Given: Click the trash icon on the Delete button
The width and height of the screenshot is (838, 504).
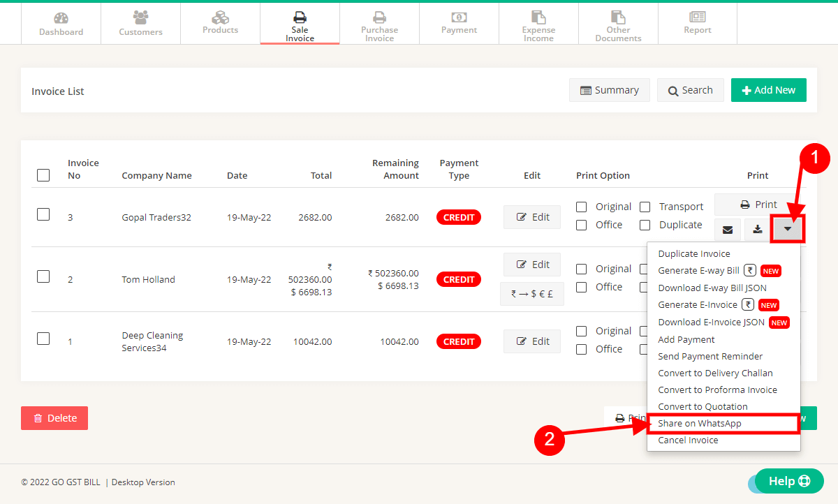Looking at the screenshot, I should [38, 417].
